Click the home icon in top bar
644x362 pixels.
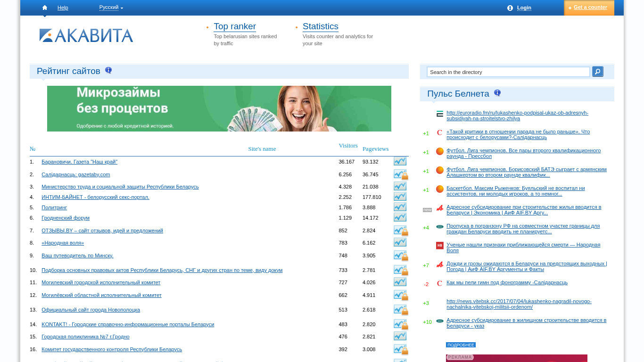(x=45, y=8)
